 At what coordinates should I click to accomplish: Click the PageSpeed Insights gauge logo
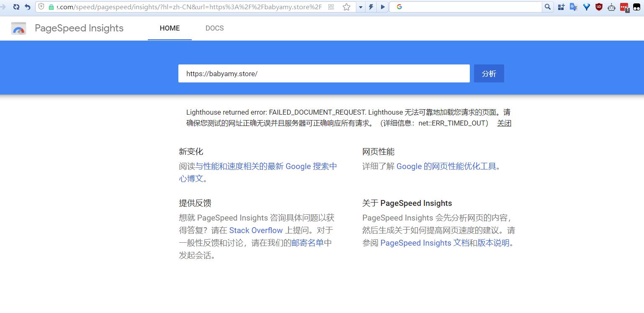click(x=18, y=28)
